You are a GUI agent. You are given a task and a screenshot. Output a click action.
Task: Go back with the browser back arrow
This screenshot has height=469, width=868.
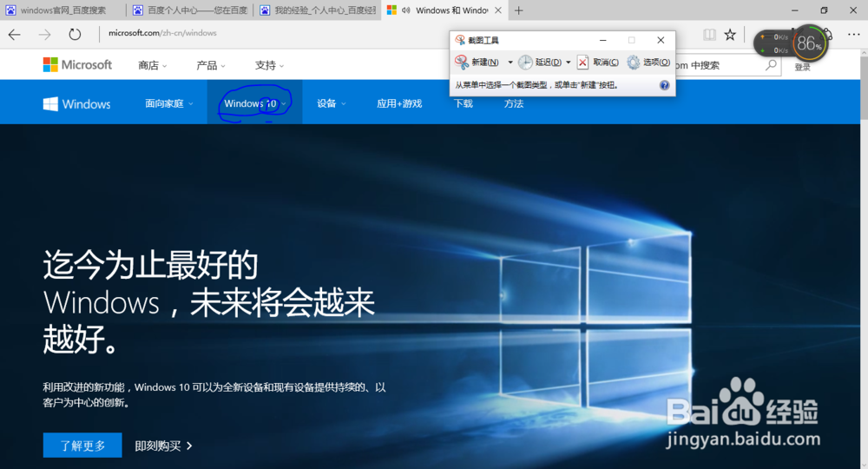[15, 35]
